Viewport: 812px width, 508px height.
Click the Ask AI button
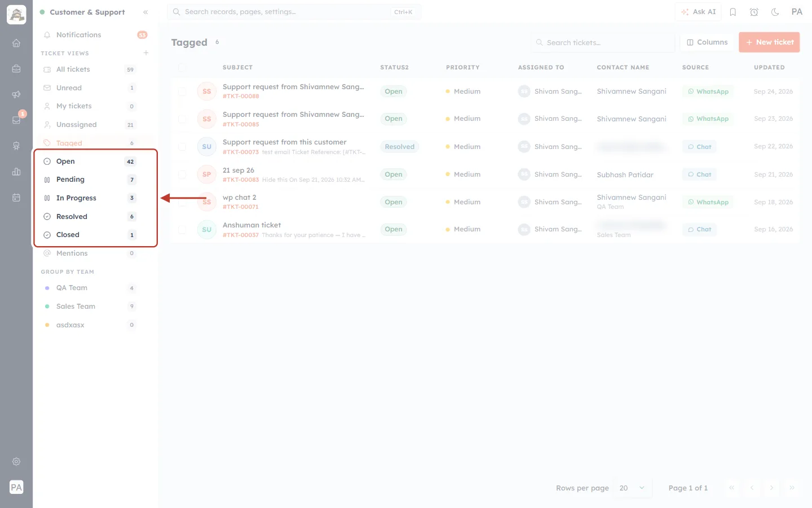[698, 12]
